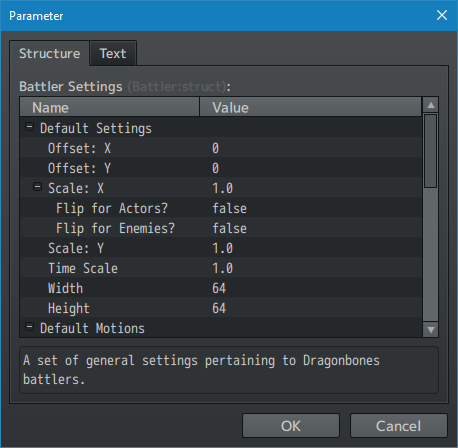The width and height of the screenshot is (458, 448).
Task: Select the Offset: X row
Action: coord(221,148)
